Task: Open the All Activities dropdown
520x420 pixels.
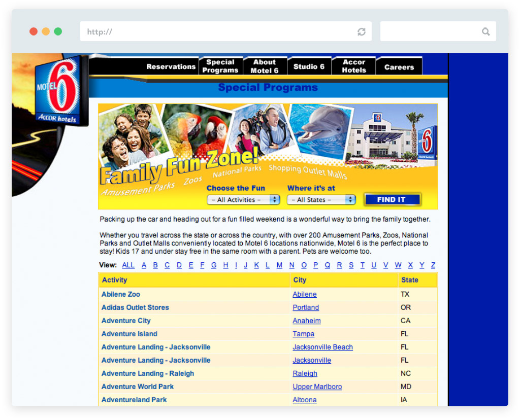Action: 243,200
